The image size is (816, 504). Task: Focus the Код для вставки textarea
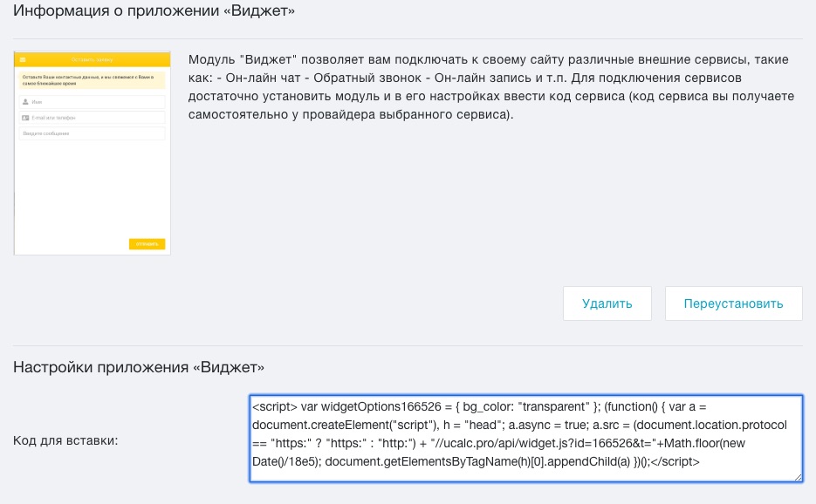click(525, 439)
